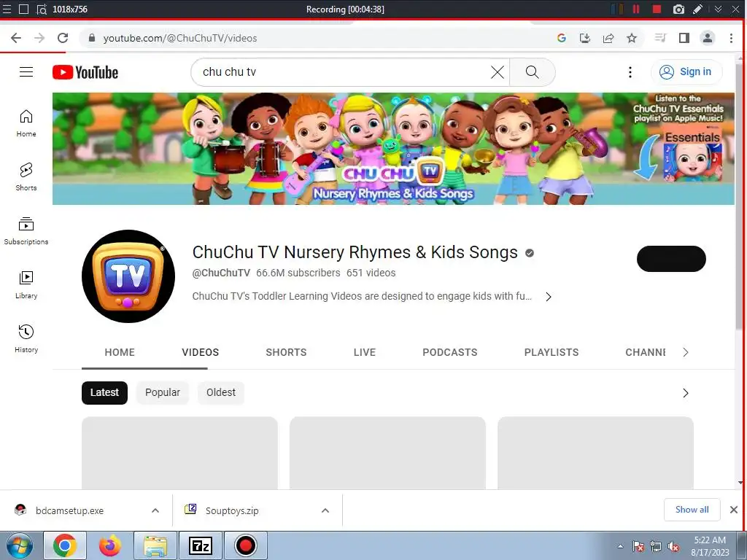Viewport: 747px width, 560px height.
Task: Select the Popular filter chip
Action: click(x=163, y=393)
